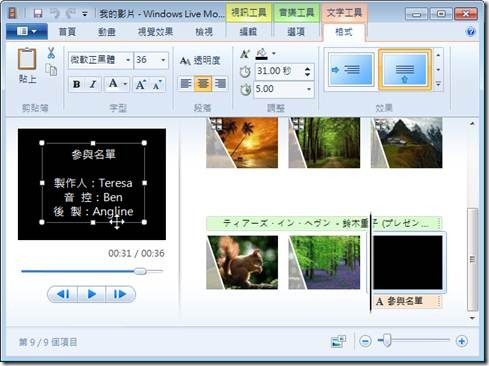Select the fly-in-from-left text effect
Viewport: 489px width, 366px height.
pos(351,70)
